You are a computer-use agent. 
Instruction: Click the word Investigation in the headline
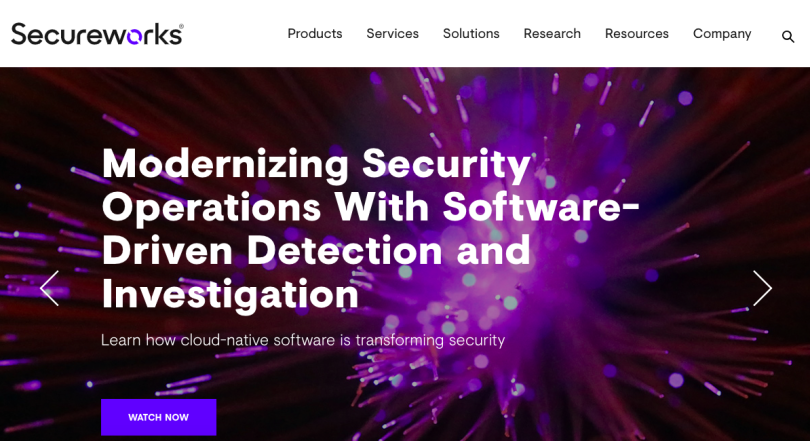230,294
